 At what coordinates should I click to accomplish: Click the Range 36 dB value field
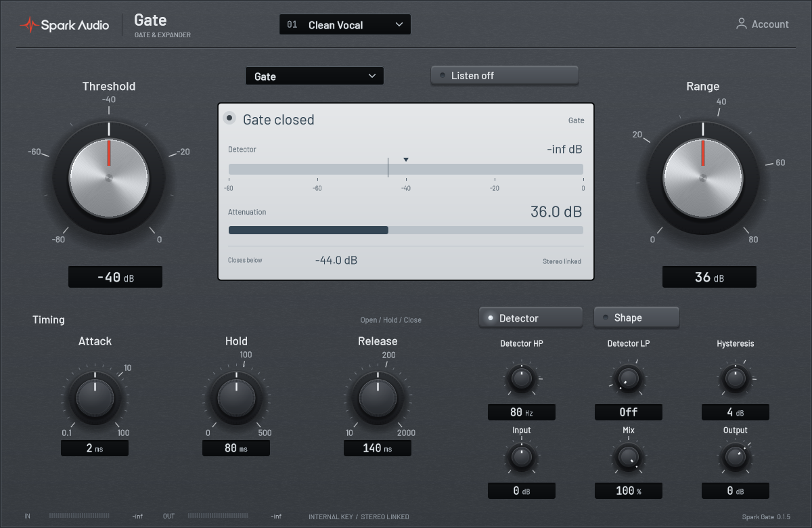coord(709,277)
